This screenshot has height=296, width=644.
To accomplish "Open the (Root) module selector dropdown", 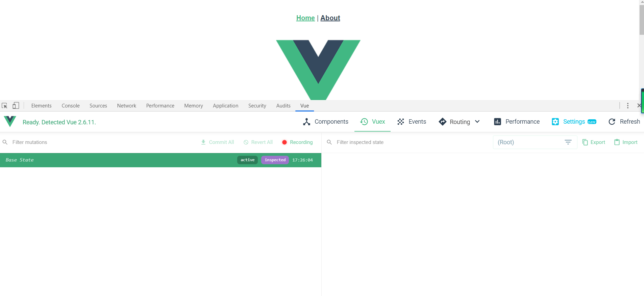I will tap(535, 142).
